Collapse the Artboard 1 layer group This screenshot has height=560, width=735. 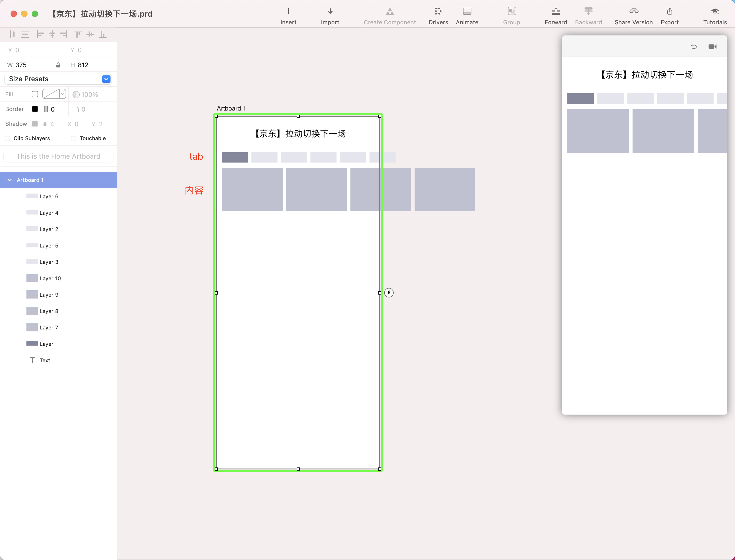coord(10,180)
